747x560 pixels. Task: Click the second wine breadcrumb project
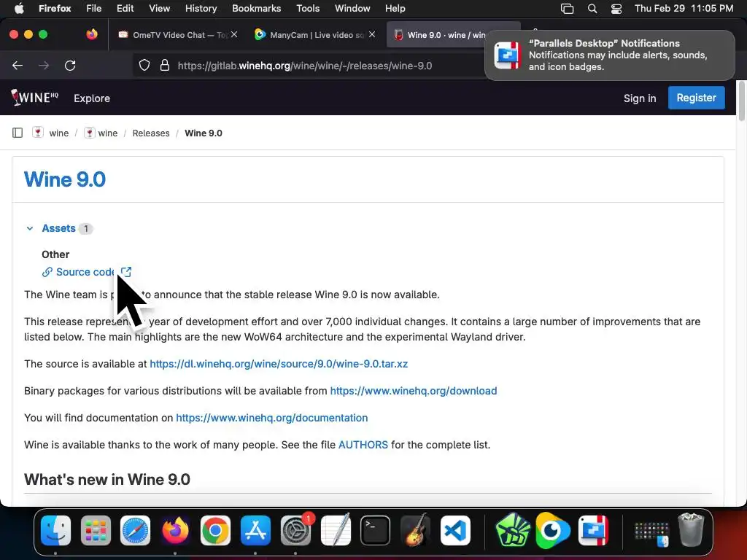tap(101, 133)
